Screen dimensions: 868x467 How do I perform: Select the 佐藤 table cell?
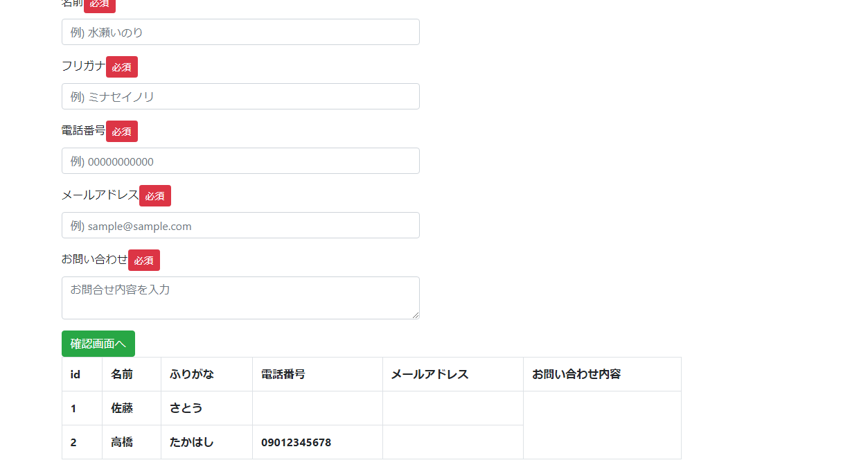(122, 408)
